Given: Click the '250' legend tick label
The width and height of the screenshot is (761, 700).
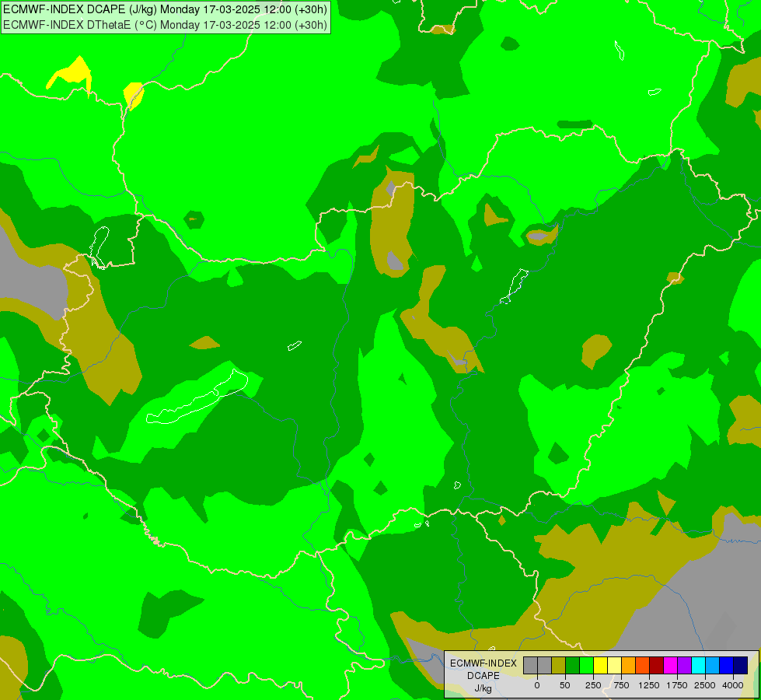Looking at the screenshot, I should click(593, 685).
